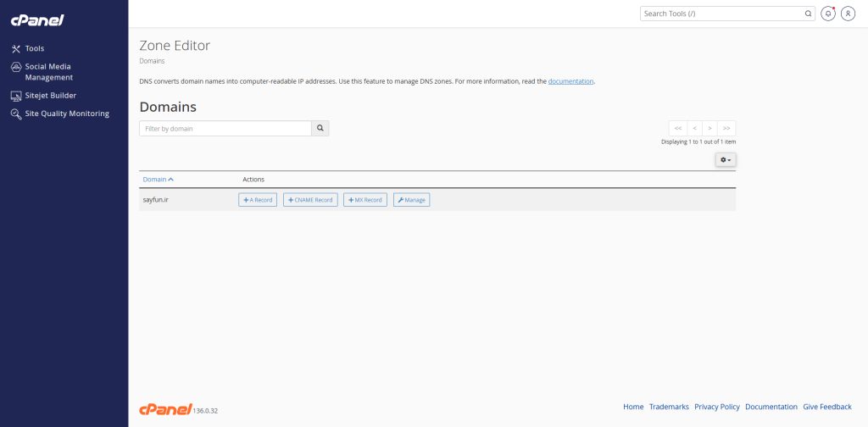Open the Give Feedback footer link
Viewport: 868px width, 427px height.
pos(827,407)
